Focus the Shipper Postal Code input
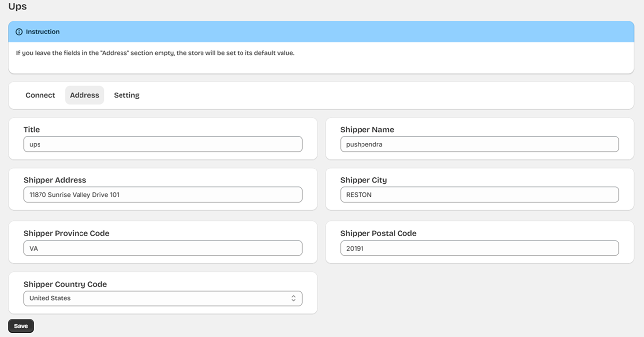 point(479,248)
